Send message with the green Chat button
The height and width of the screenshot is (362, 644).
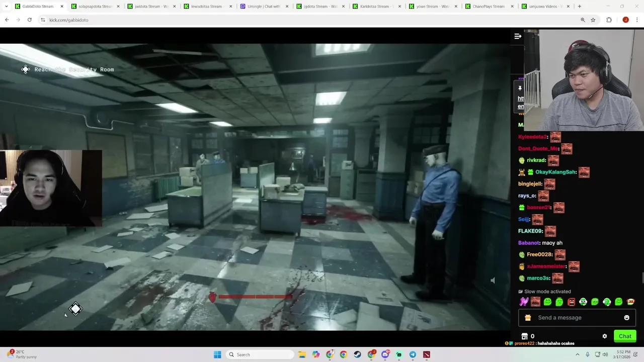tap(625, 336)
